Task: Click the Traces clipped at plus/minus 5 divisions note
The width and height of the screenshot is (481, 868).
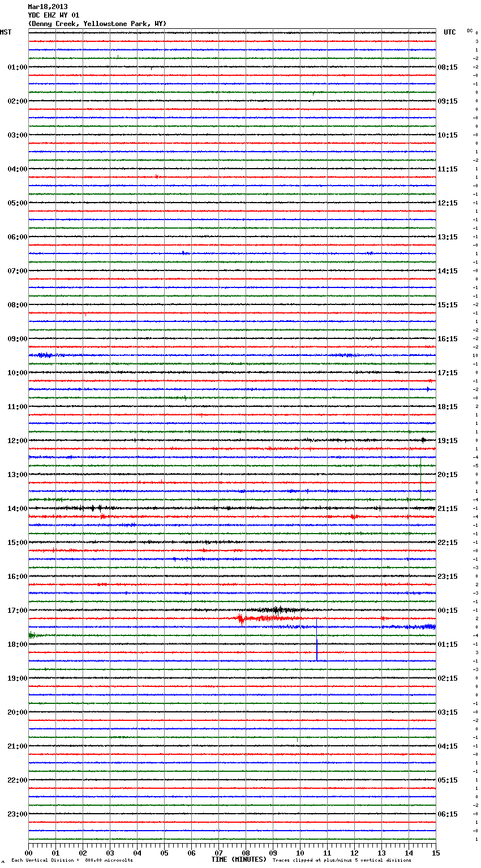Action: pyautogui.click(x=342, y=861)
